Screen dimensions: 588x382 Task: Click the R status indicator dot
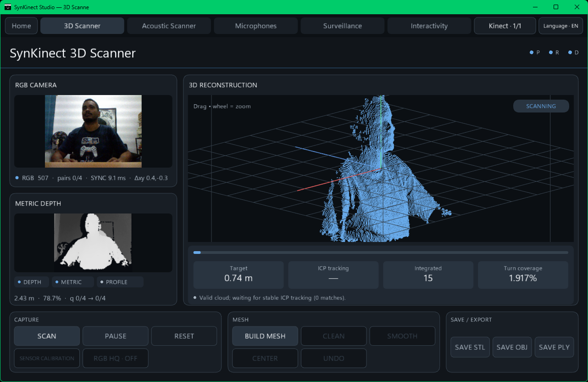[551, 52]
